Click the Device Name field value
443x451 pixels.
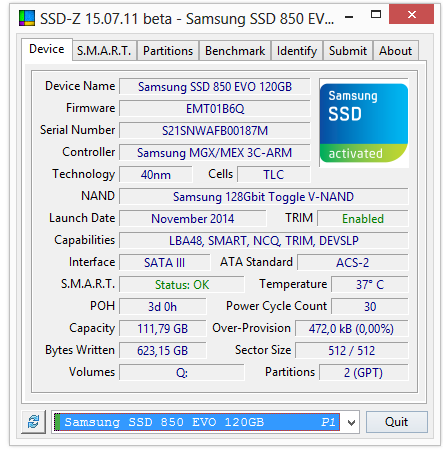pos(215,87)
